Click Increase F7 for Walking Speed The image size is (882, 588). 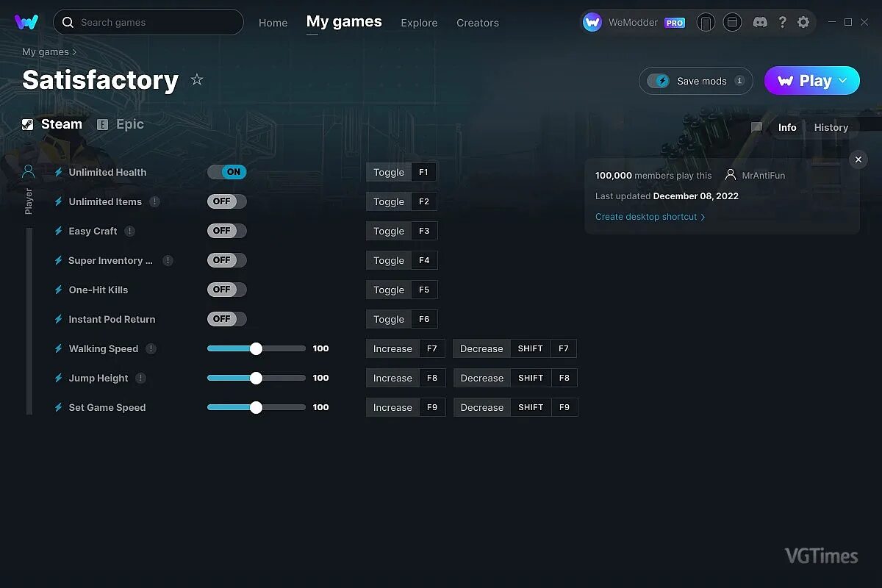point(406,348)
